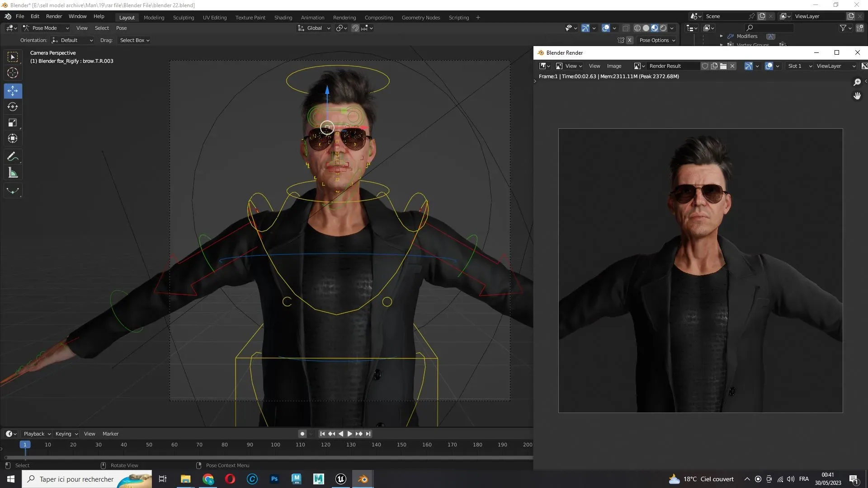This screenshot has height=488, width=868.
Task: Select the Rotate tool in toolbar
Action: (13, 107)
